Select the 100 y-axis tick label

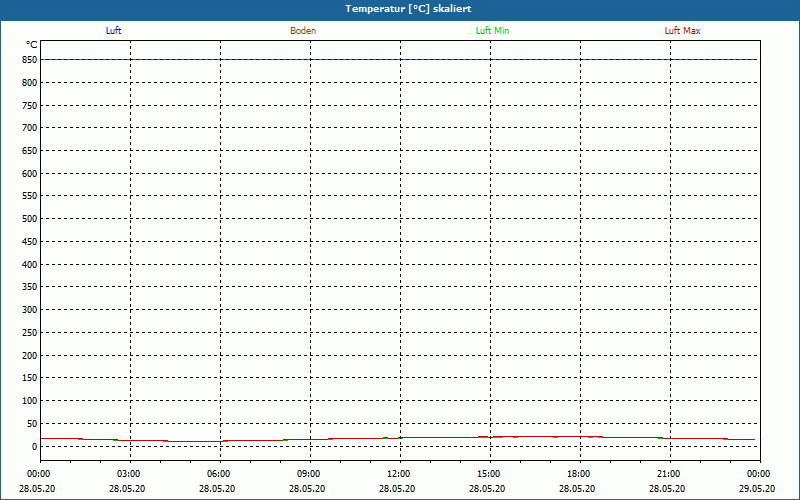click(29, 401)
